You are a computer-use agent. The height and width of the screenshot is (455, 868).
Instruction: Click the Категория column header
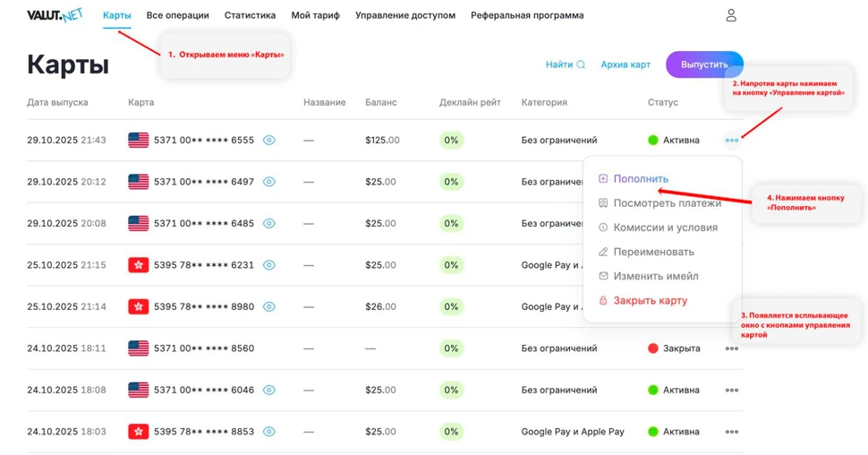[x=544, y=102]
